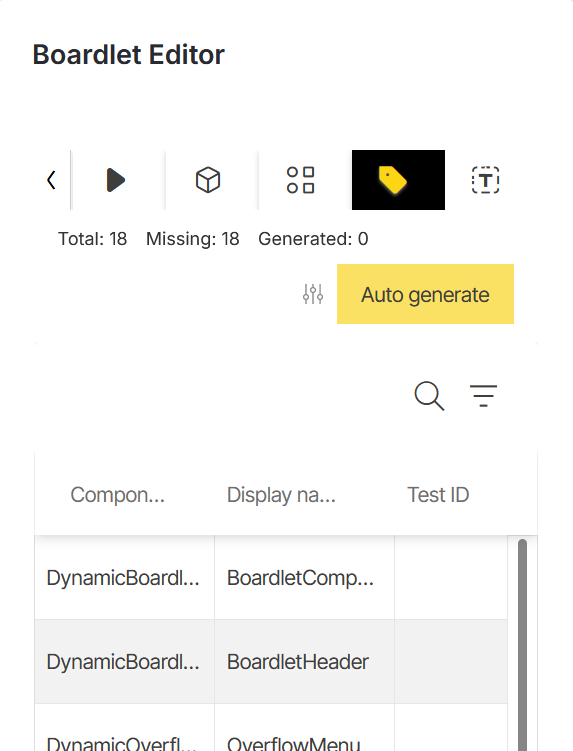573x751 pixels.
Task: Click the empty Test ID cell in first row
Action: click(451, 578)
